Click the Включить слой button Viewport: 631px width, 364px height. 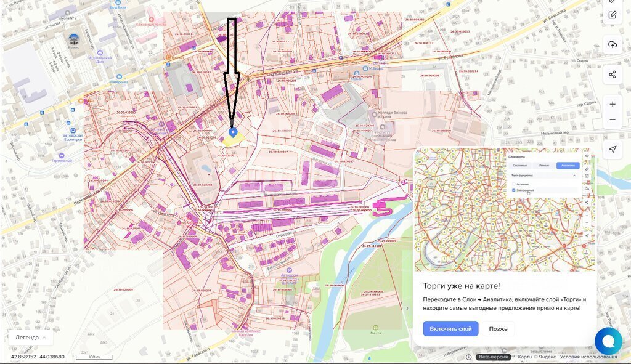(x=450, y=329)
